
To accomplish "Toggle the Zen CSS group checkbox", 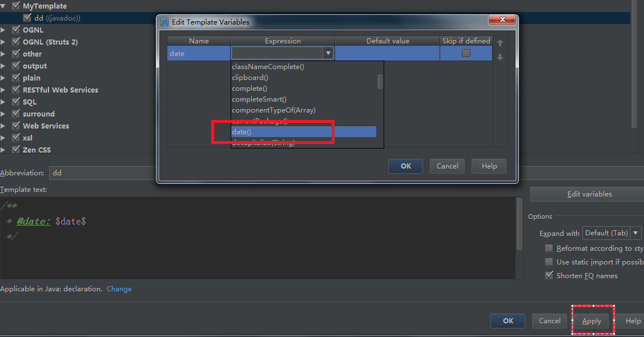I will (x=16, y=150).
